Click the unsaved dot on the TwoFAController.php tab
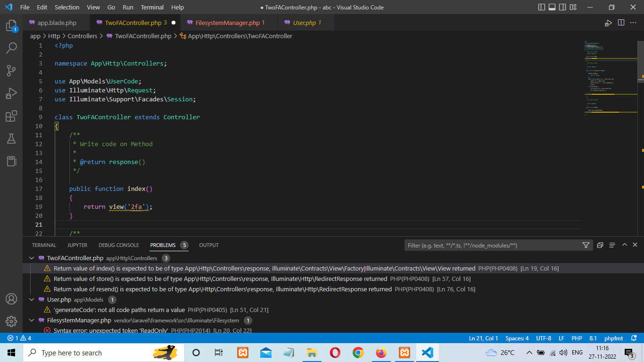The height and width of the screenshot is (362, 644). 173,23
